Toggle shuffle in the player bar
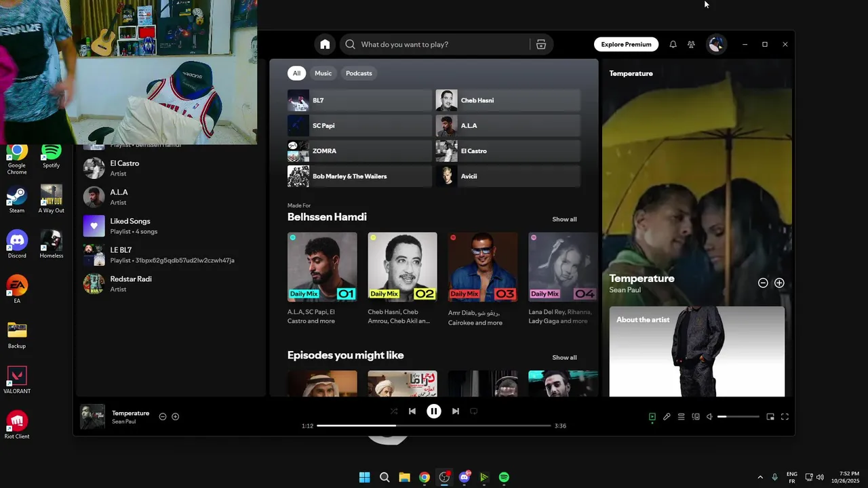Image resolution: width=868 pixels, height=488 pixels. pos(394,411)
